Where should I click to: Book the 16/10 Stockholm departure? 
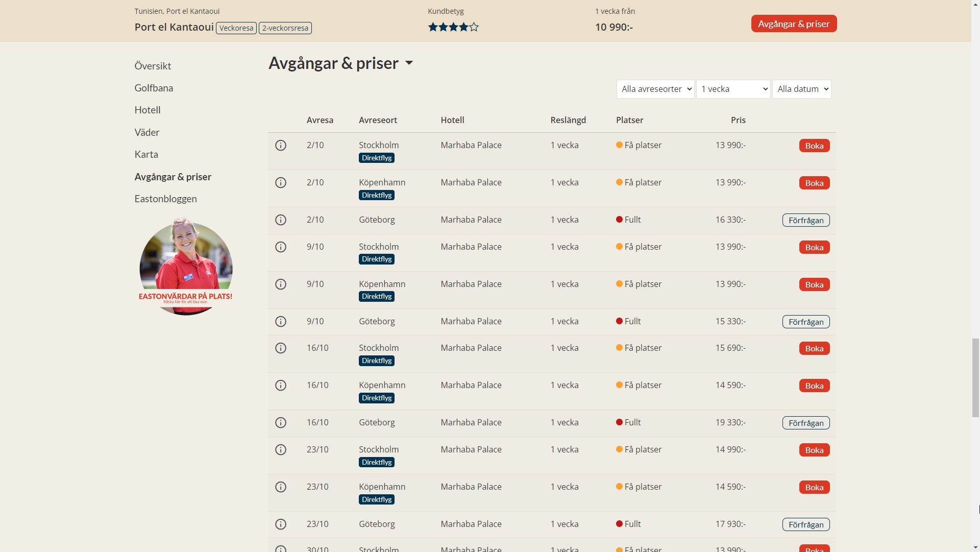pos(814,349)
